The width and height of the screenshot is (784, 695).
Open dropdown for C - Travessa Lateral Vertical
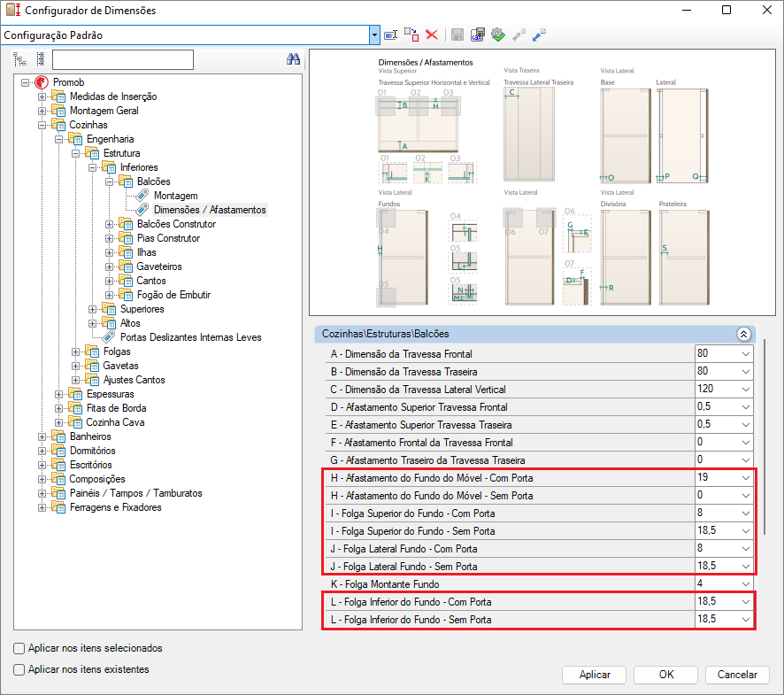pos(745,390)
